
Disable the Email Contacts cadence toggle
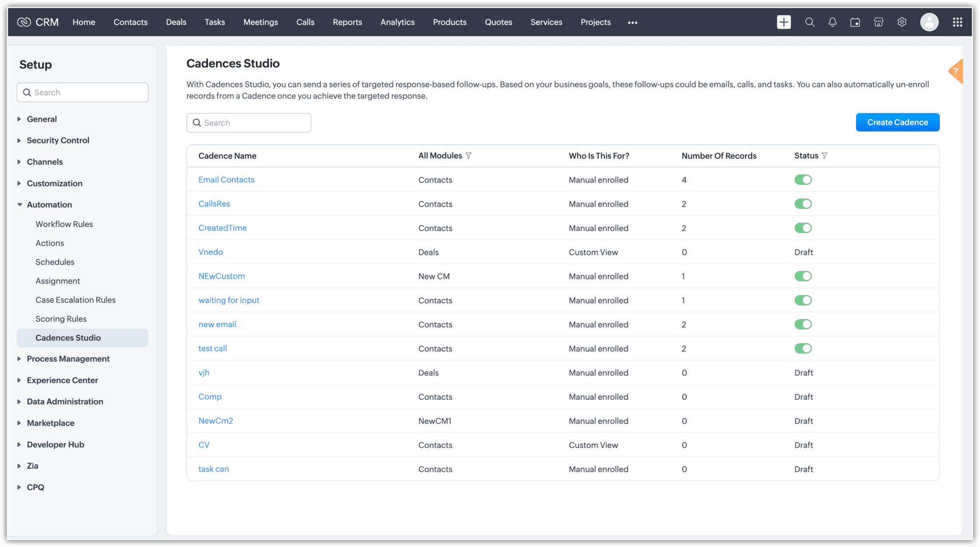tap(803, 180)
